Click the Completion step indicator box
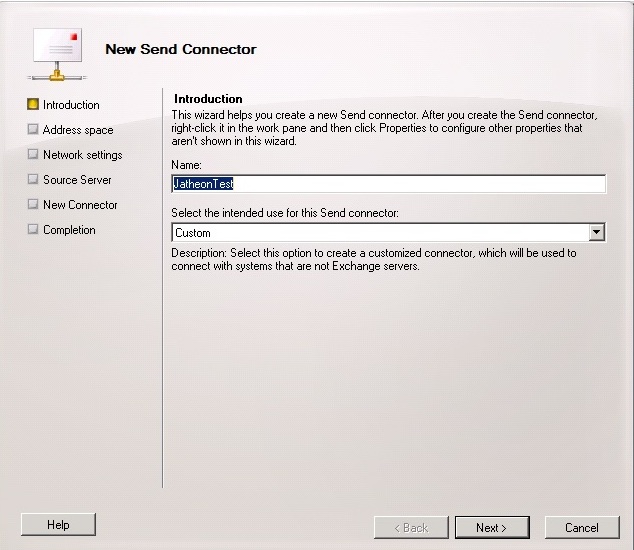Viewport: 634px width, 550px height. 33,229
